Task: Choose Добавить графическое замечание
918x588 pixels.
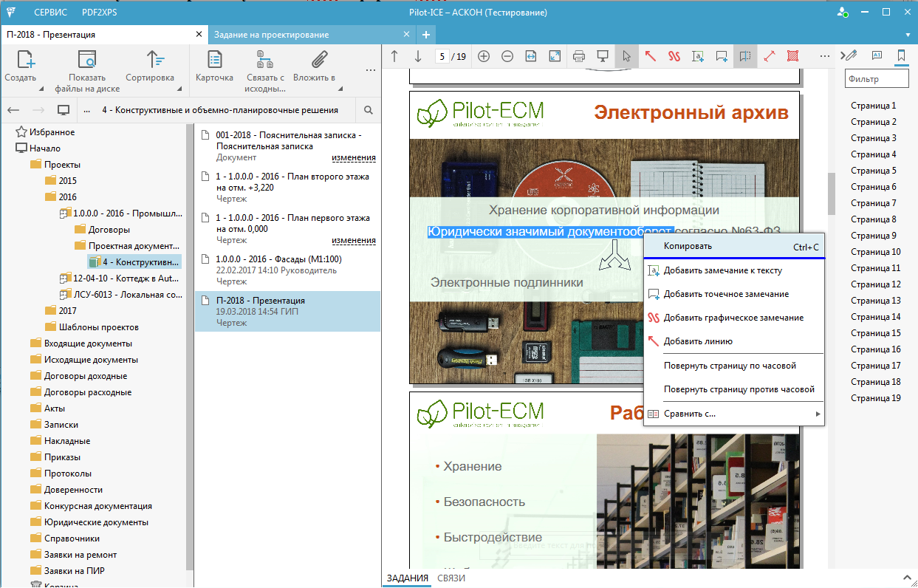Action: pos(733,318)
